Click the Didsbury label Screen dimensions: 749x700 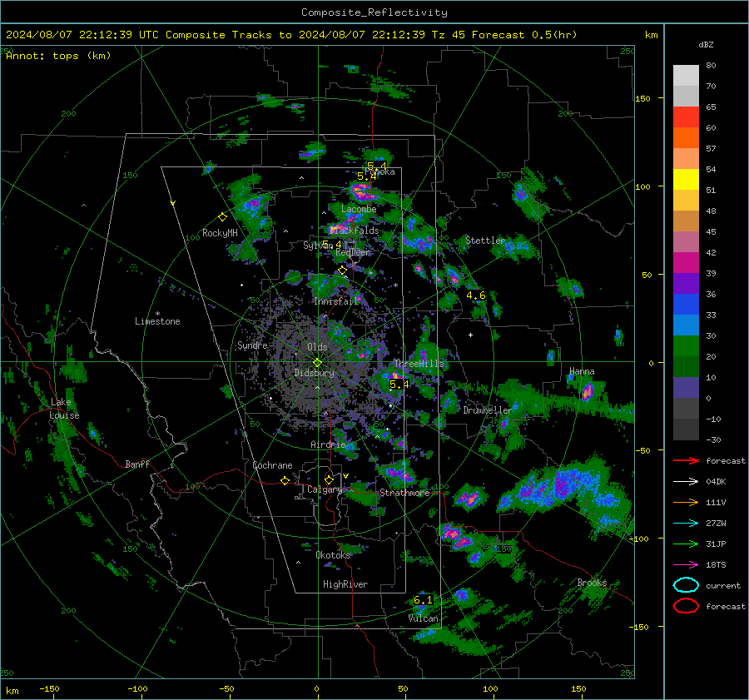(x=315, y=373)
